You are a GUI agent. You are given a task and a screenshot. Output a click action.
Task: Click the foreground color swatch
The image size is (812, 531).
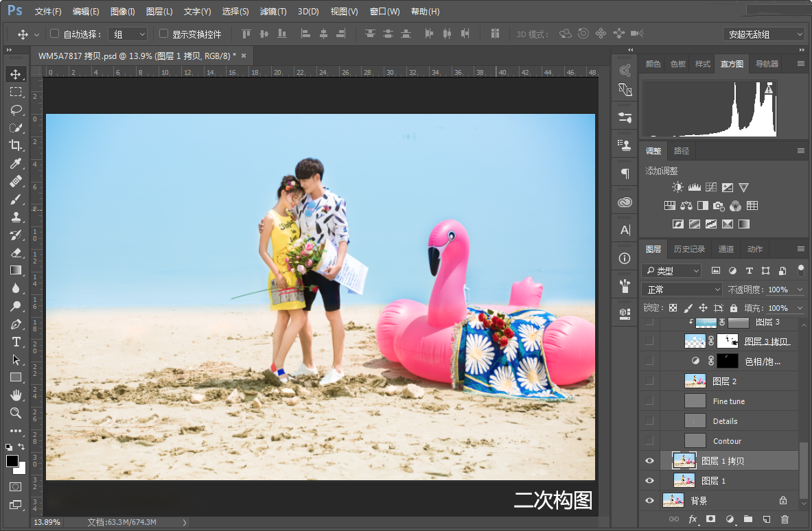12,460
